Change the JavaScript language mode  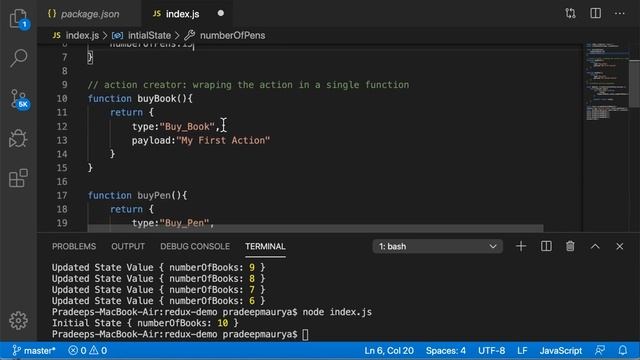coord(561,351)
